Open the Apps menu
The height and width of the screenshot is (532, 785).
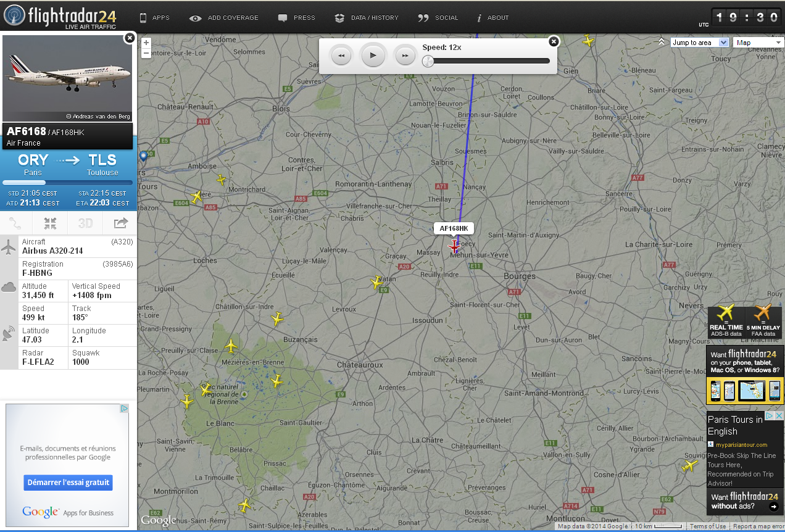pyautogui.click(x=154, y=18)
